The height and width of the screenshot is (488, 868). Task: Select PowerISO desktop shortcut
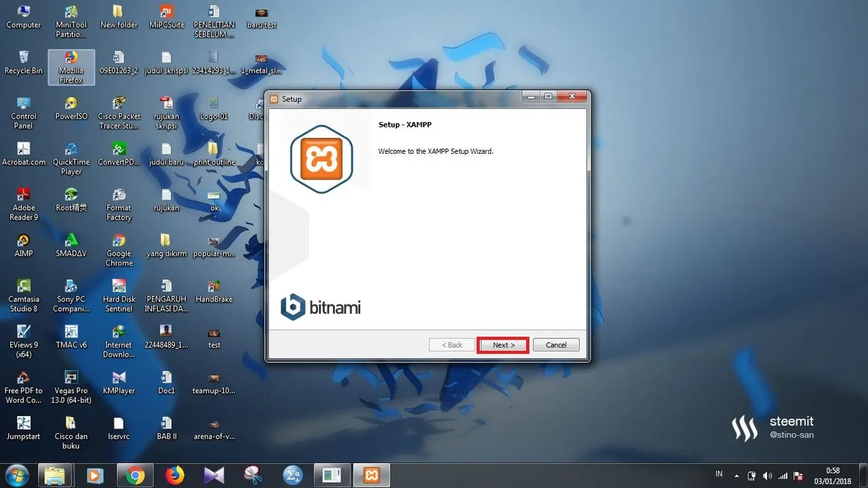pos(71,108)
